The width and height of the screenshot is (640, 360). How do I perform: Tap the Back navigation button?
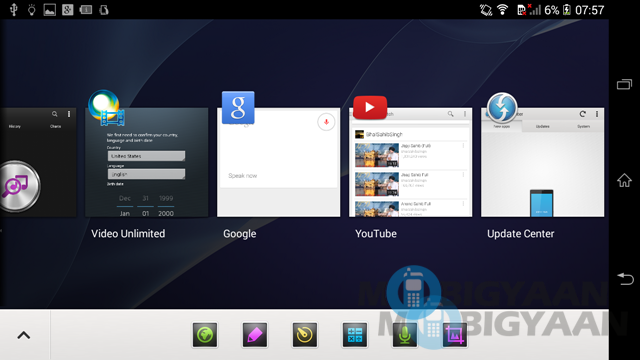point(625,279)
